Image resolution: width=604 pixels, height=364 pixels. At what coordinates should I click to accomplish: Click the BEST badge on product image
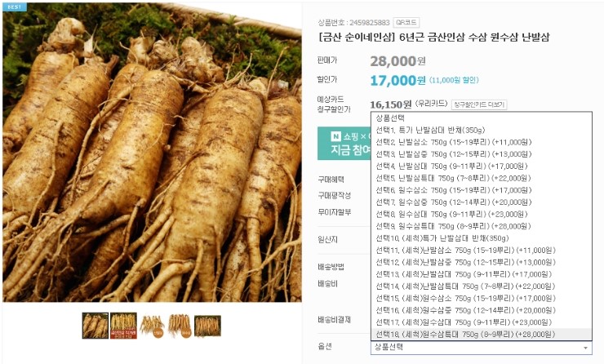[x=15, y=7]
